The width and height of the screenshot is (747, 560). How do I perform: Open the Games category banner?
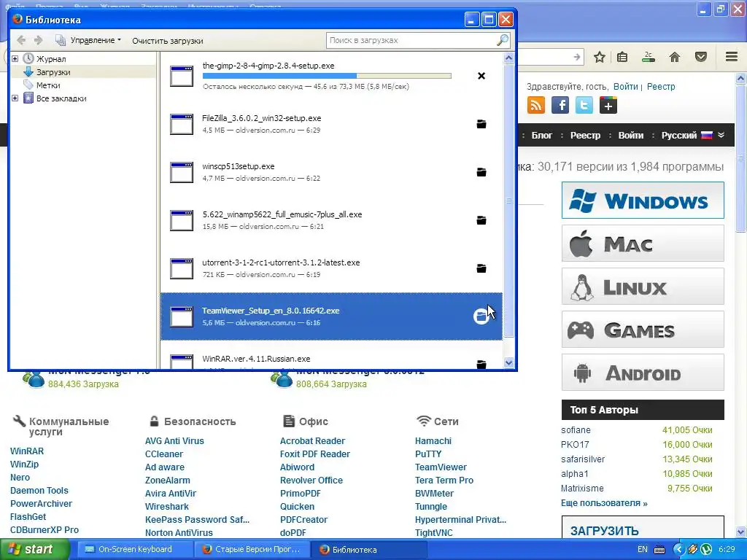[x=643, y=330]
